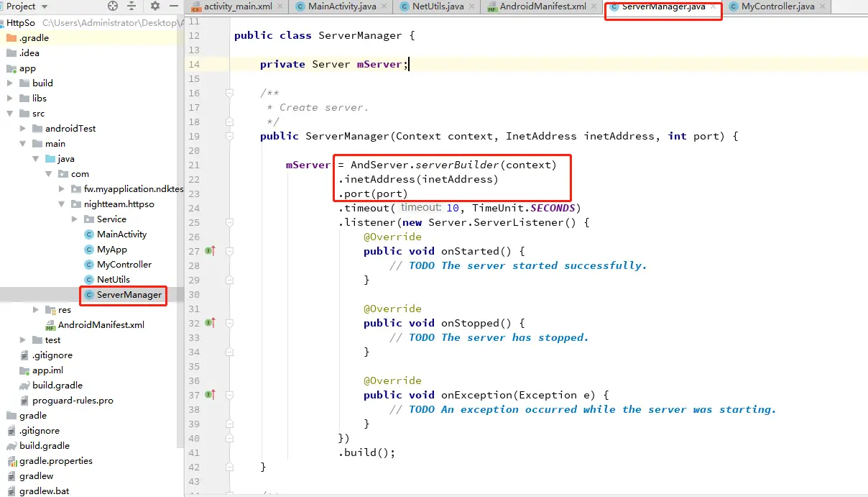868x497 pixels.
Task: Switch to the MyController.java tab
Action: click(777, 6)
